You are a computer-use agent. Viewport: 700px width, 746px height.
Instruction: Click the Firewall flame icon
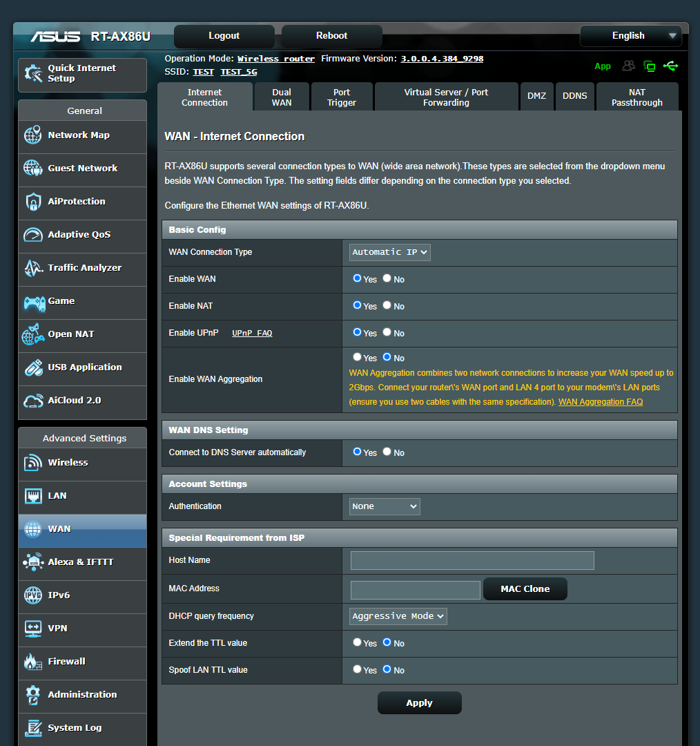33,662
